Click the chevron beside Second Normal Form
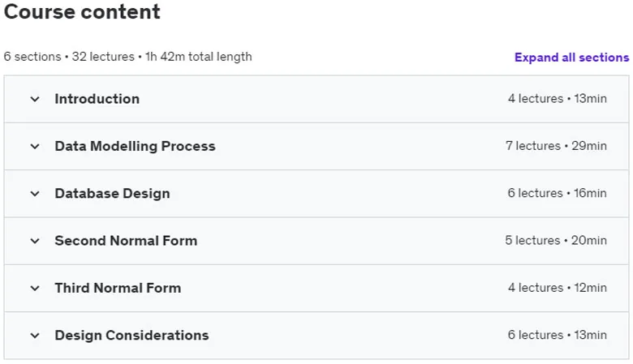The image size is (633, 364). pos(35,241)
